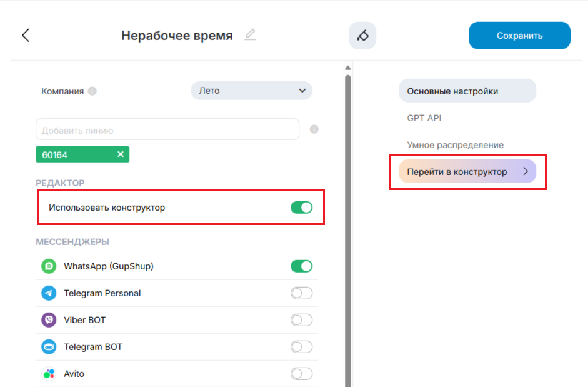Open Умное распределение settings
This screenshot has width=588, height=387.
pyautogui.click(x=455, y=145)
